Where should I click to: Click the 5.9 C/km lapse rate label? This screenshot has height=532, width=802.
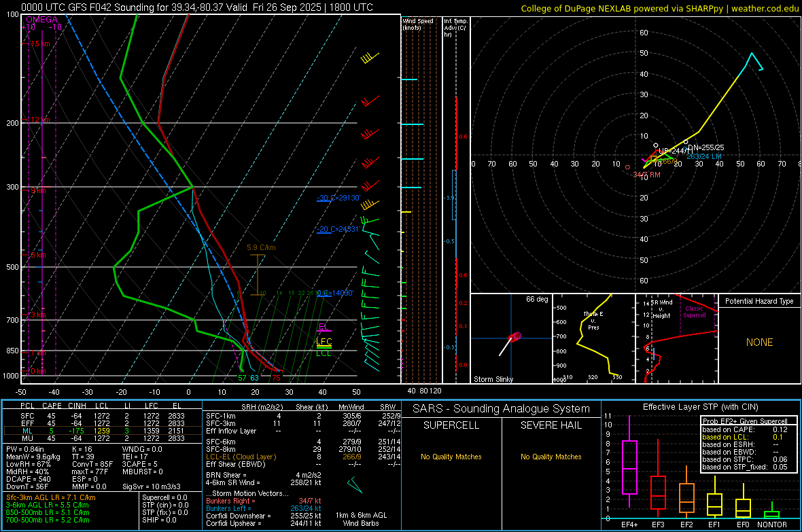(x=261, y=247)
